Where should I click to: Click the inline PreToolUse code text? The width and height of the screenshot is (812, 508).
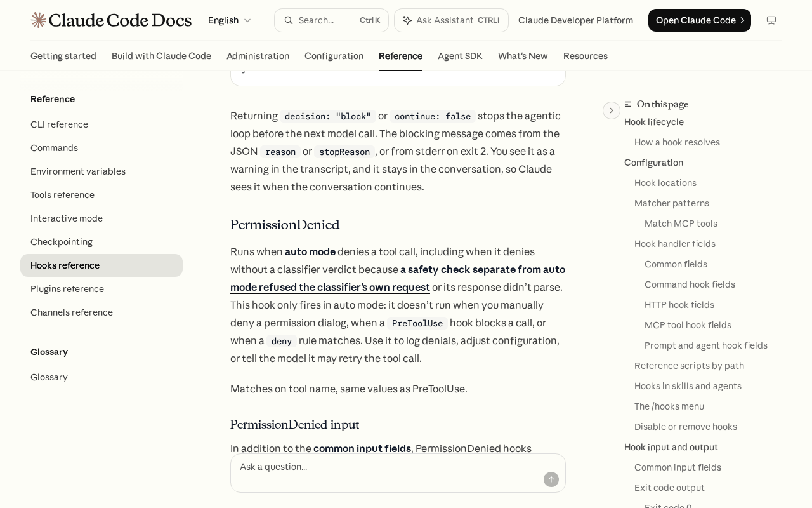click(x=417, y=323)
